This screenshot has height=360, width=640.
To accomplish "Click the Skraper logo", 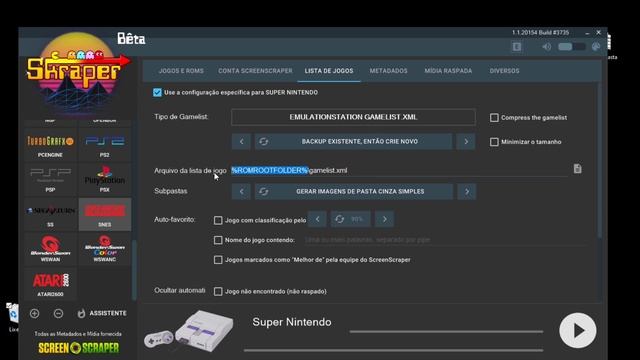I will 78,73.
